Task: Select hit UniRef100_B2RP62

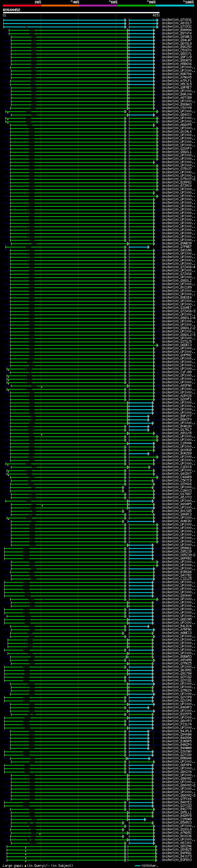Action: 177,182
